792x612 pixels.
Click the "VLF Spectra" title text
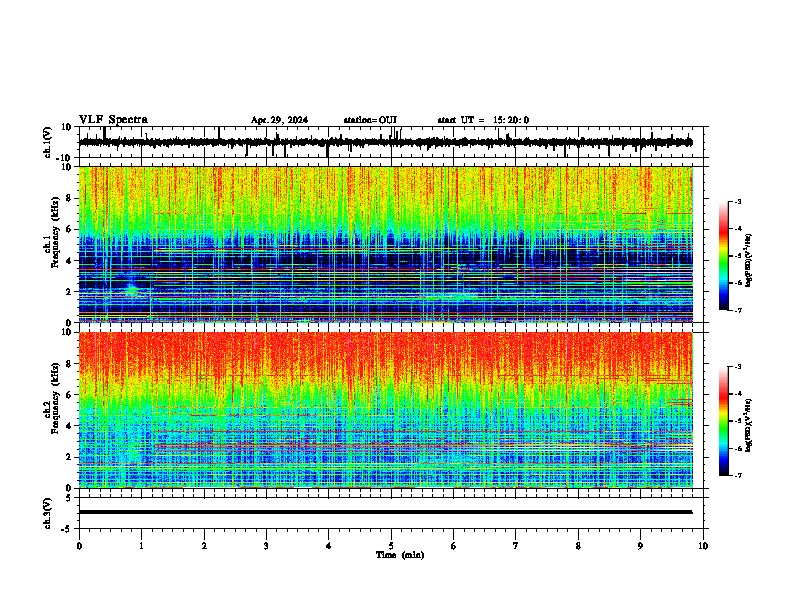pos(113,120)
